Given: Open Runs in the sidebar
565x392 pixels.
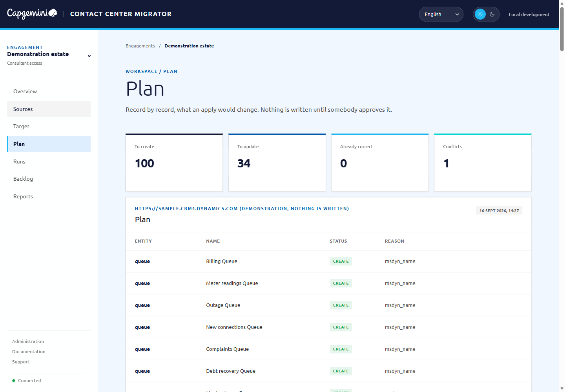Looking at the screenshot, I should (x=49, y=162).
